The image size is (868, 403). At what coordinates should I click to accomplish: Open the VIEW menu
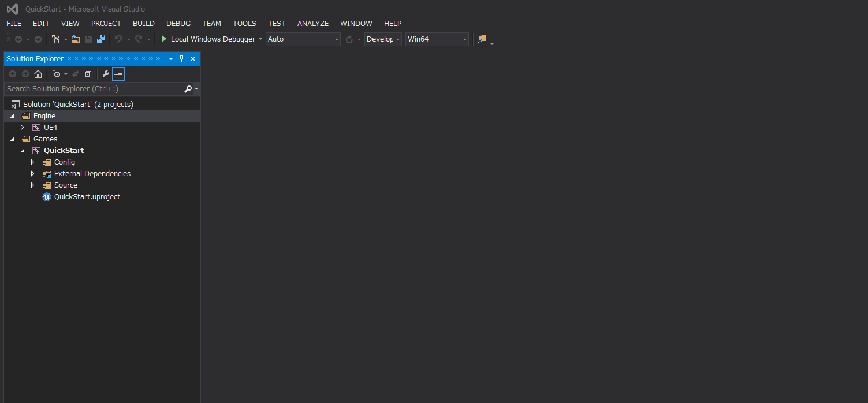point(70,24)
